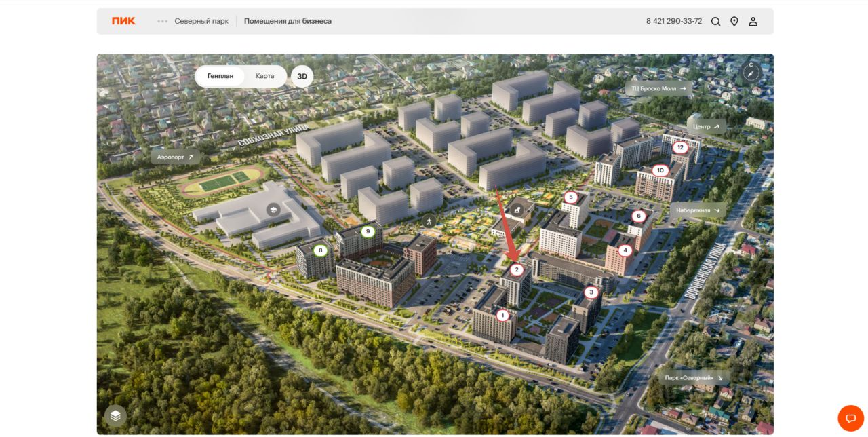
Task: Click the compass icon on the map
Action: tap(751, 71)
